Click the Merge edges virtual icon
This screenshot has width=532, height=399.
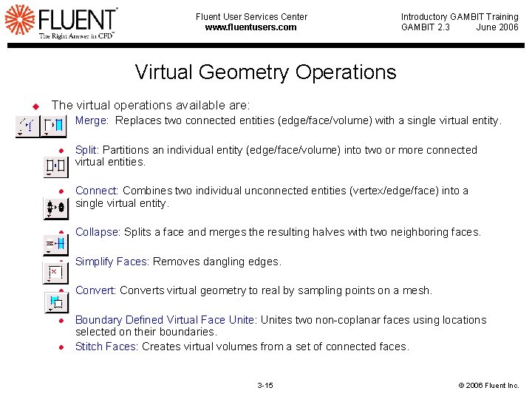[x=27, y=126]
